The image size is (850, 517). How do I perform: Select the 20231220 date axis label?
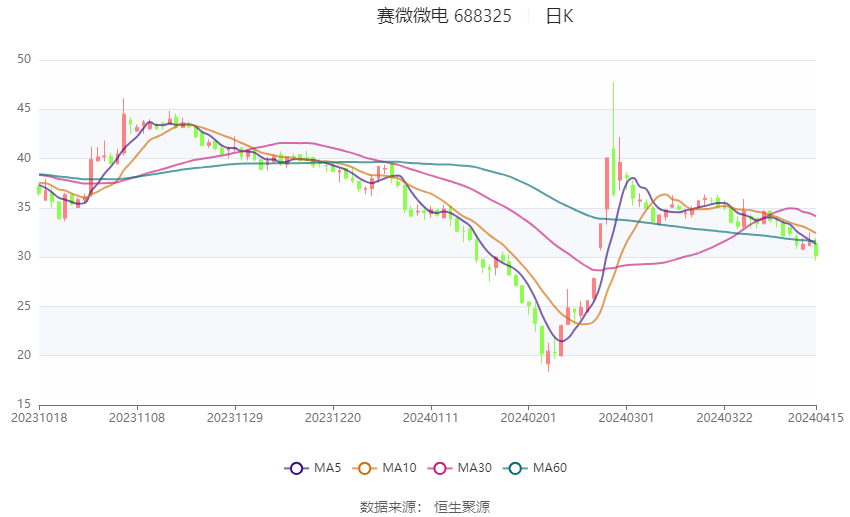click(333, 418)
